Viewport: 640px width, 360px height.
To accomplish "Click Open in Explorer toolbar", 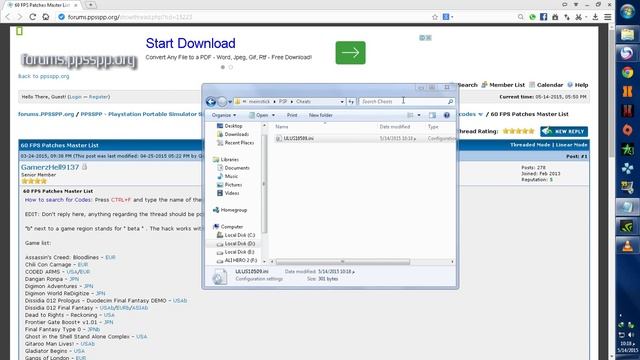I will (x=259, y=116).
